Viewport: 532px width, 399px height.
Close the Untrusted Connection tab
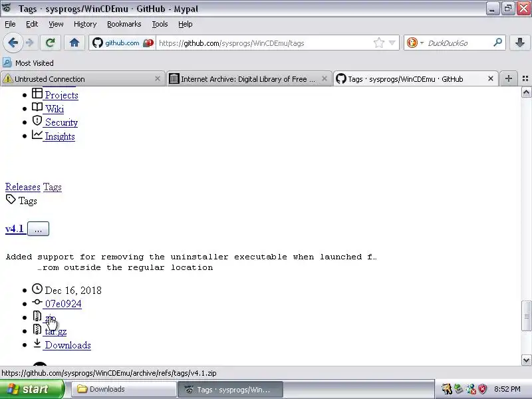158,78
